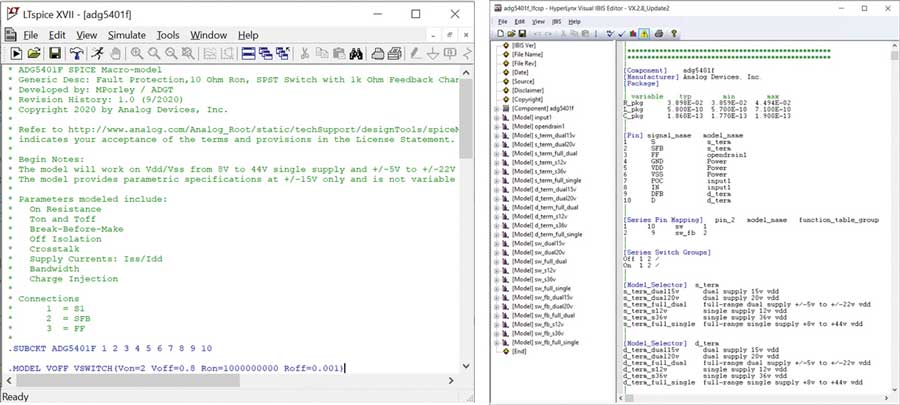Screen dimensions: 900x405
Task: Click the Zoom in magnifier in LTspice
Action: tap(137, 53)
